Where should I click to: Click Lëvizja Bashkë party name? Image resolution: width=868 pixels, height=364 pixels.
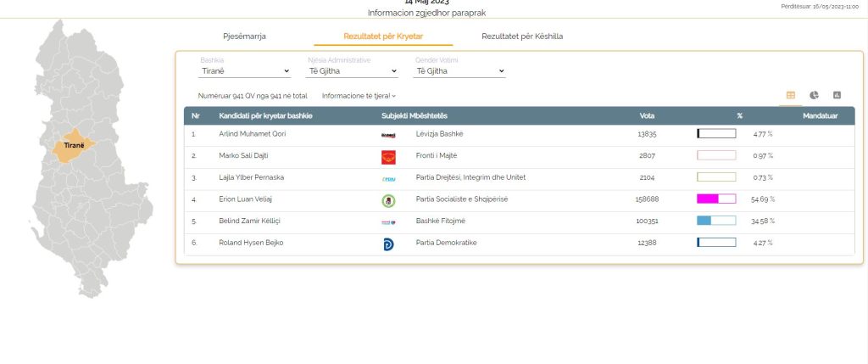click(440, 133)
